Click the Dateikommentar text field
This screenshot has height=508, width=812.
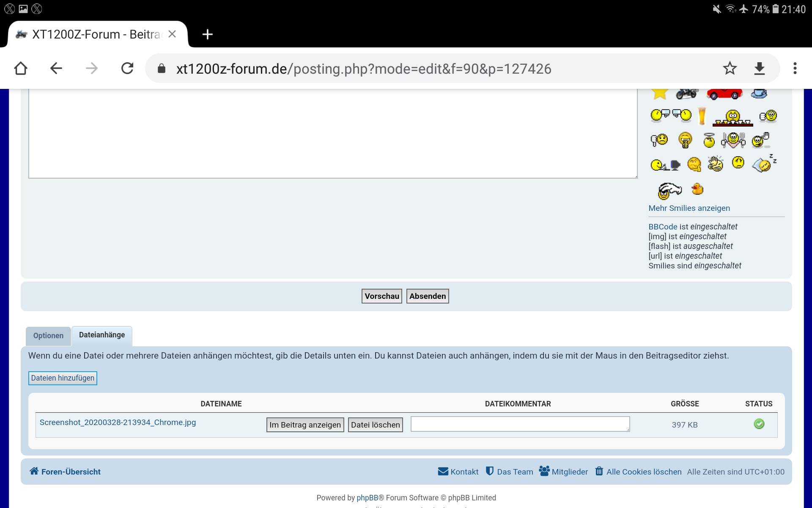click(520, 424)
